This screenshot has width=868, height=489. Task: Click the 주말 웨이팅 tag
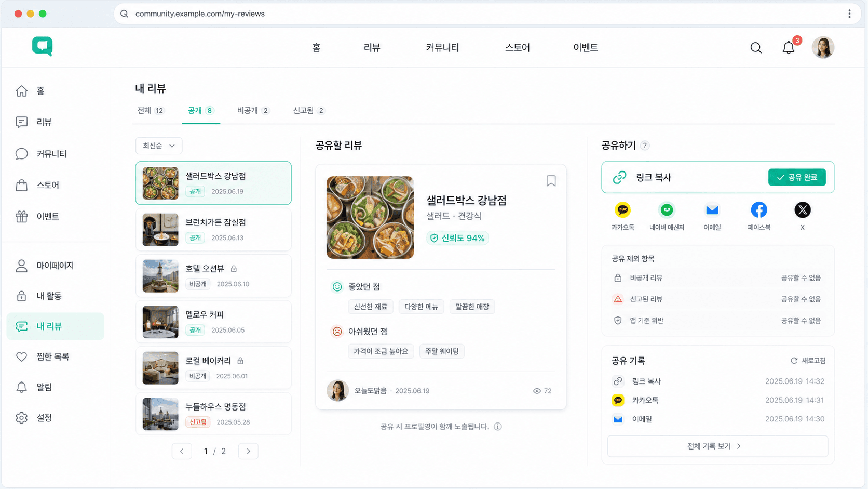tap(442, 352)
